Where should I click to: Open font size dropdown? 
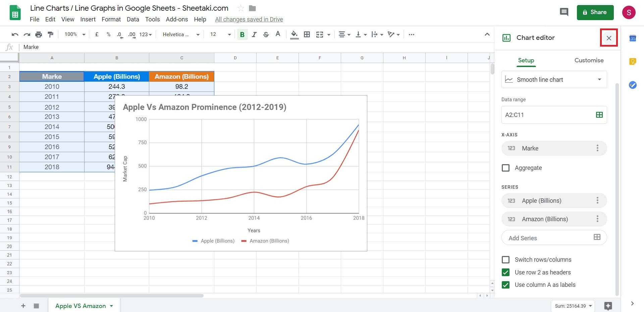tap(220, 35)
